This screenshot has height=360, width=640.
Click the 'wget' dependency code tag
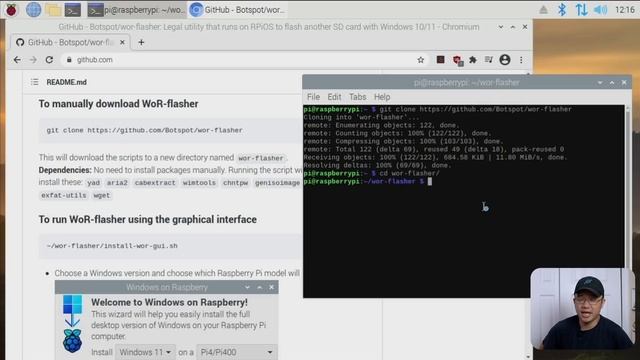(102, 195)
